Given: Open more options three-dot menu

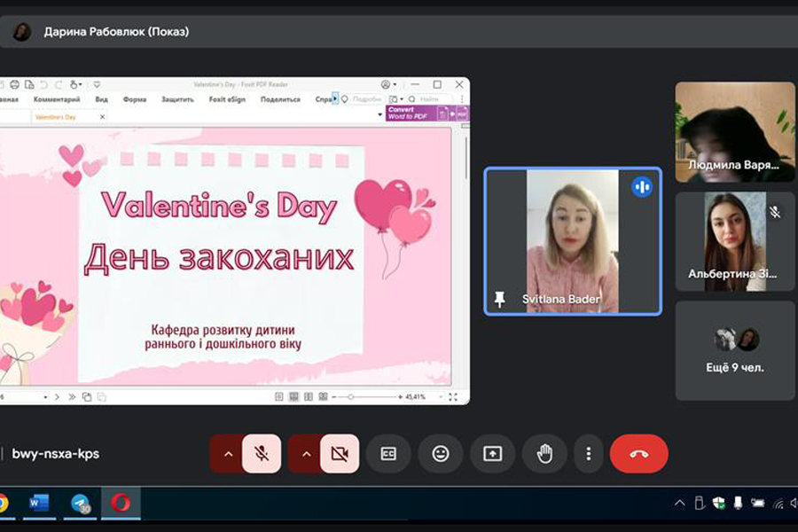Looking at the screenshot, I should 588,454.
